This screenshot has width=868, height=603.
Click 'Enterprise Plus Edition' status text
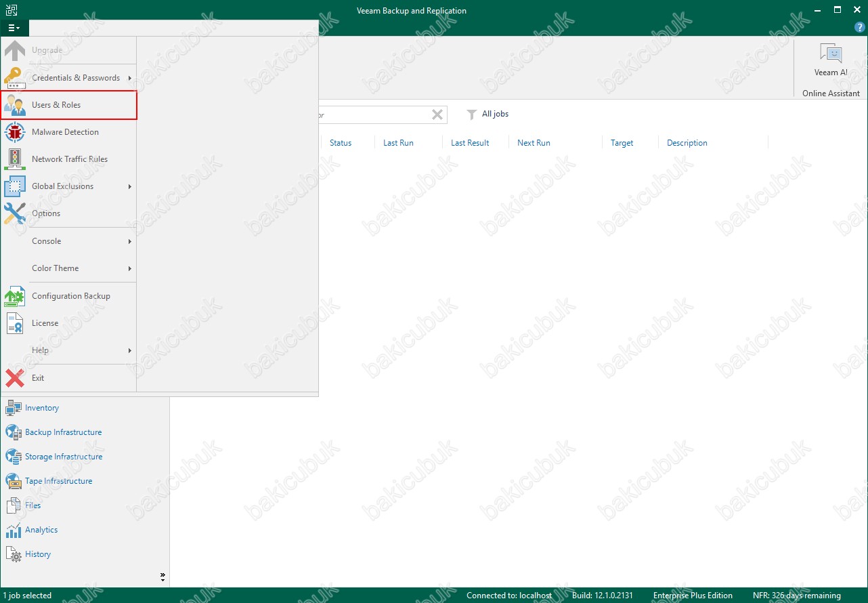[693, 596]
